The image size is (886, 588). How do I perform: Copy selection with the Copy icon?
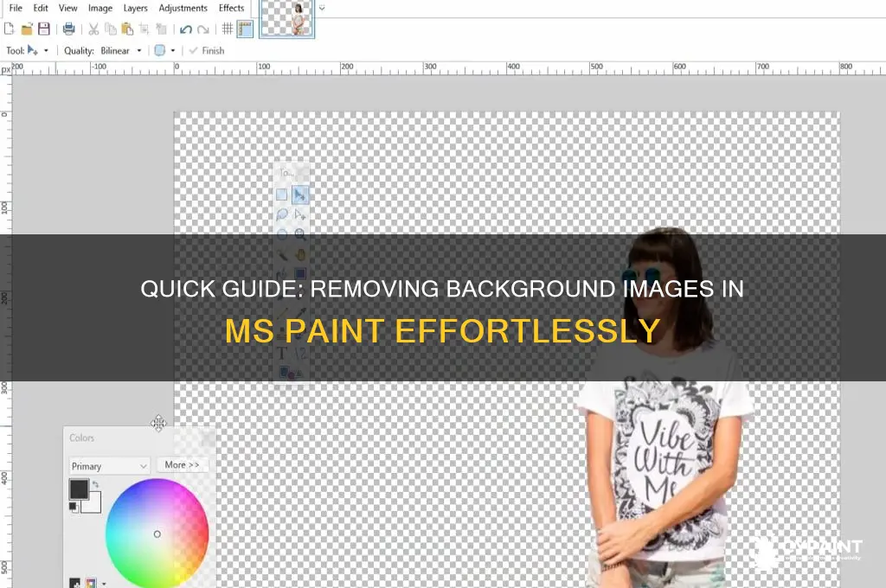(111, 29)
